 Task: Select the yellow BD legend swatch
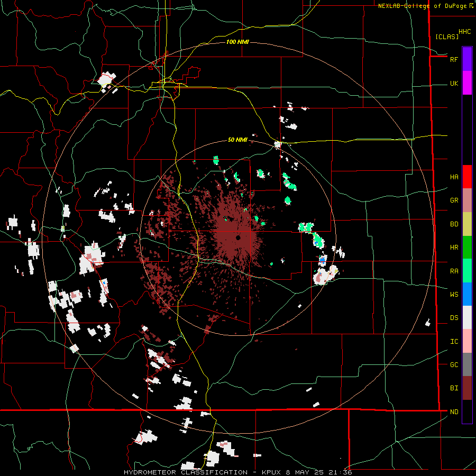click(x=467, y=224)
